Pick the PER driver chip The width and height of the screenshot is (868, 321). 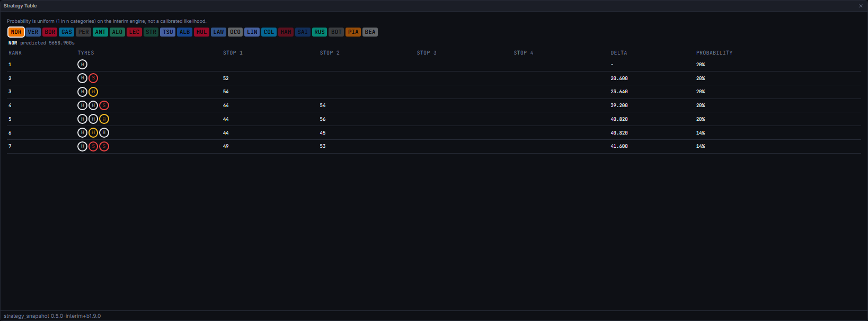tap(84, 32)
